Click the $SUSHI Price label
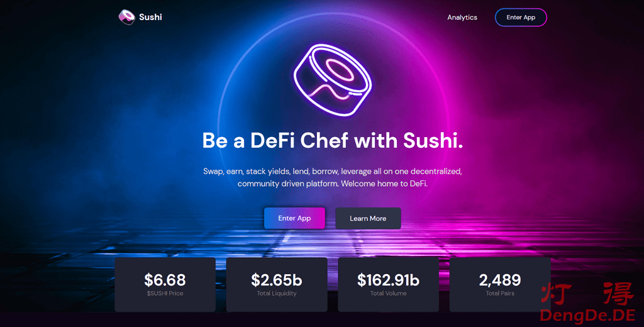The image size is (644, 327). tap(165, 293)
